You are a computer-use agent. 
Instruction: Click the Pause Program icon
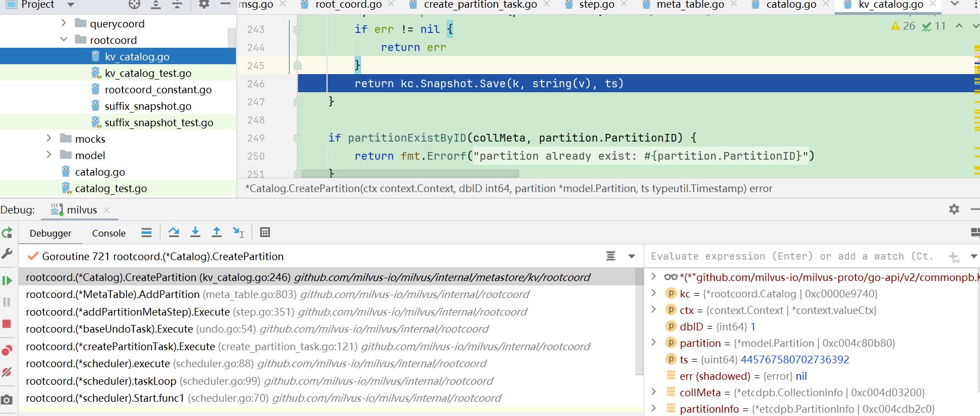pos(7,302)
